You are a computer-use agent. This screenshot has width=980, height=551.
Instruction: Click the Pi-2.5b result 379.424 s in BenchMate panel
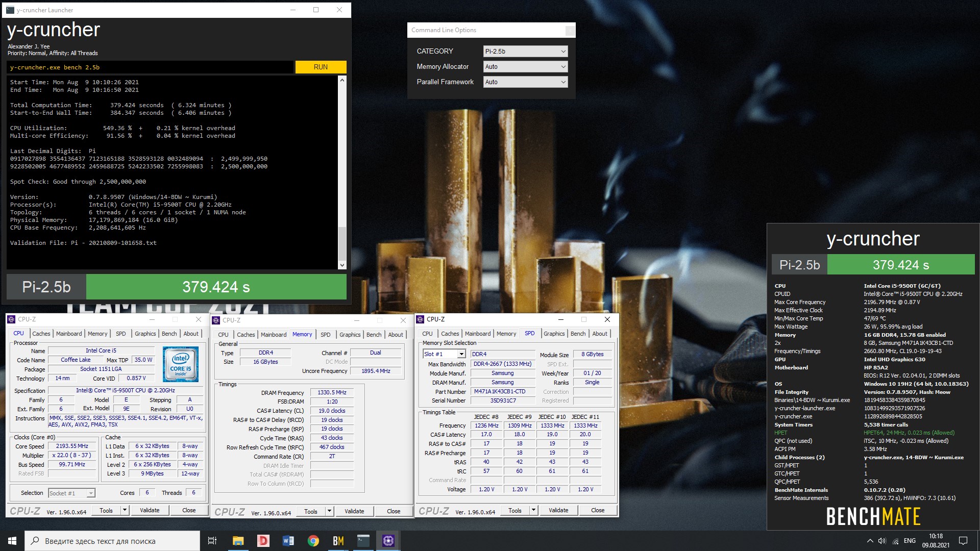900,265
